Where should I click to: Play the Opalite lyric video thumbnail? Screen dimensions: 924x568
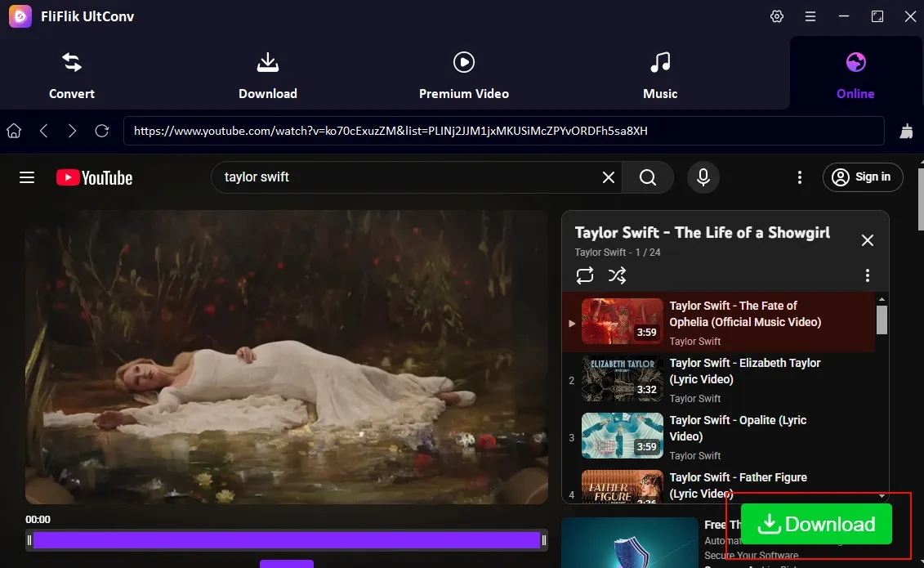[622, 436]
